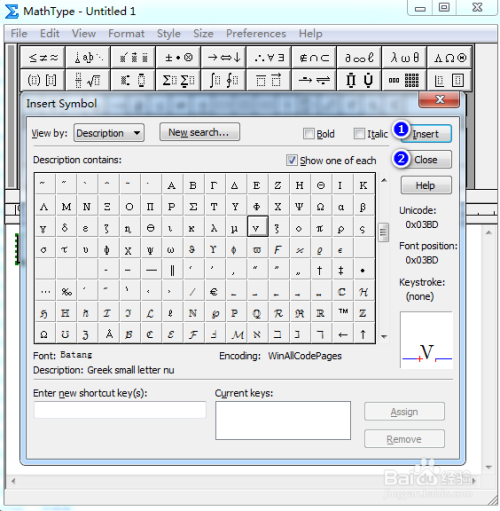The width and height of the screenshot is (500, 511).
Task: Click the MathType window left scroll arrow
Action: coord(13,481)
